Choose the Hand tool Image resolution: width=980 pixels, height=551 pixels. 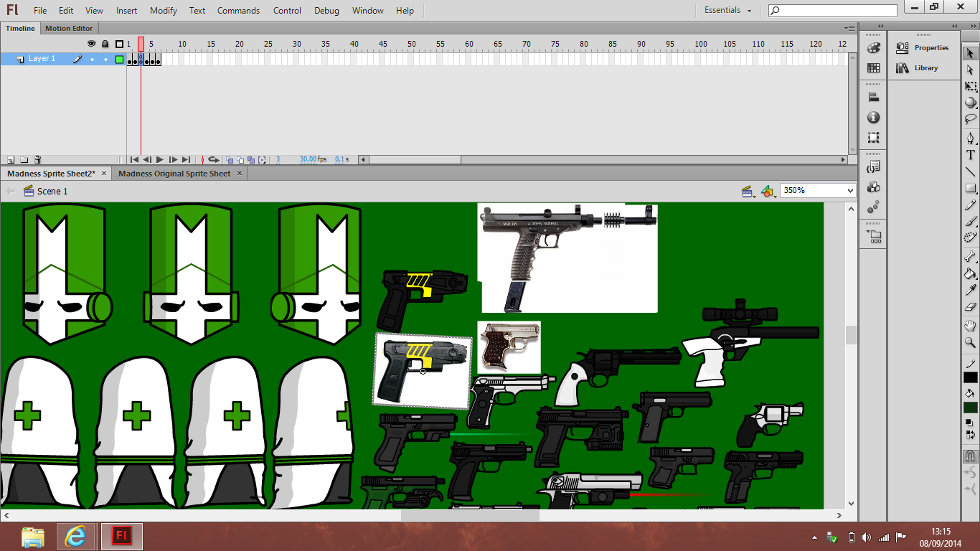[970, 326]
